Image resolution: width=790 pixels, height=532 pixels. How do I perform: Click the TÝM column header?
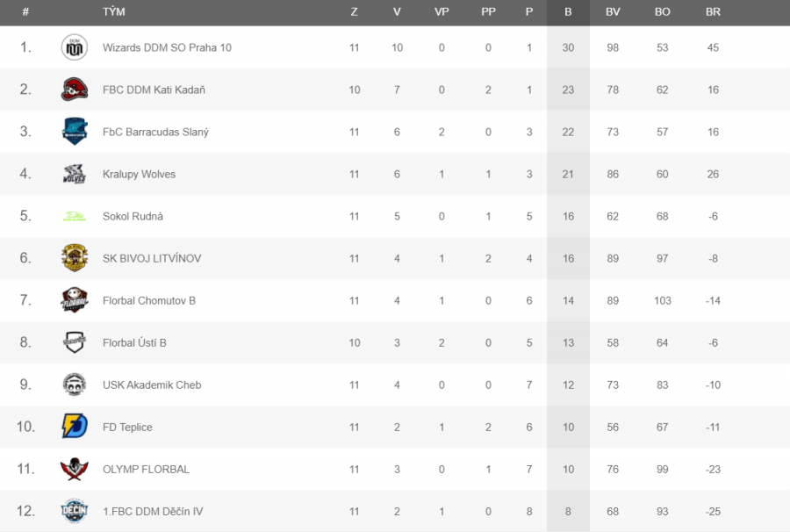tap(114, 11)
